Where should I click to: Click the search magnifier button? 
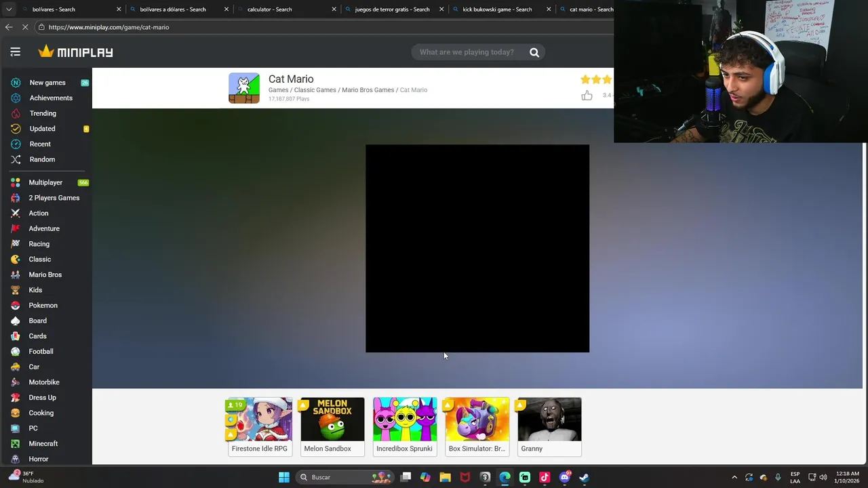point(534,52)
